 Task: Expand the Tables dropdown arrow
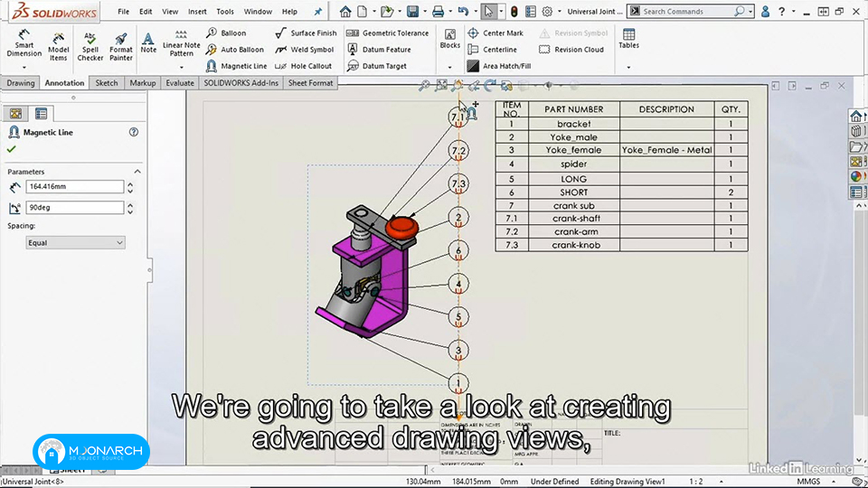(628, 67)
